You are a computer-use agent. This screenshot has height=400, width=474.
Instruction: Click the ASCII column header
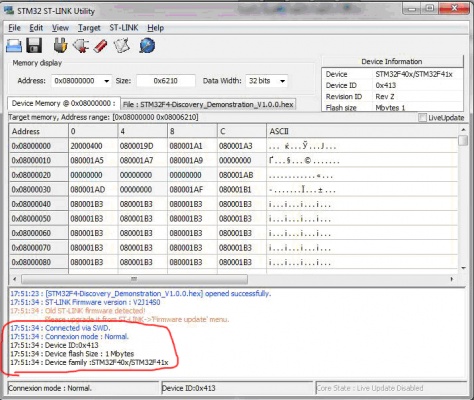tap(362, 131)
